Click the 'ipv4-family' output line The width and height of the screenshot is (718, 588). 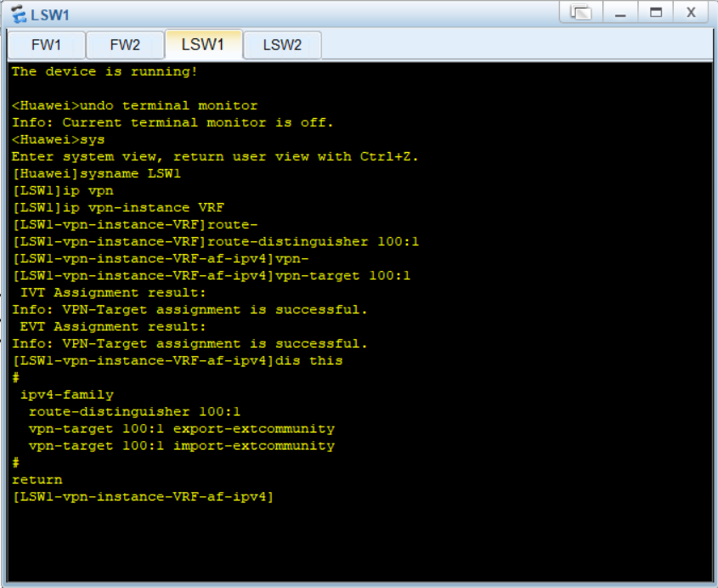coord(67,395)
